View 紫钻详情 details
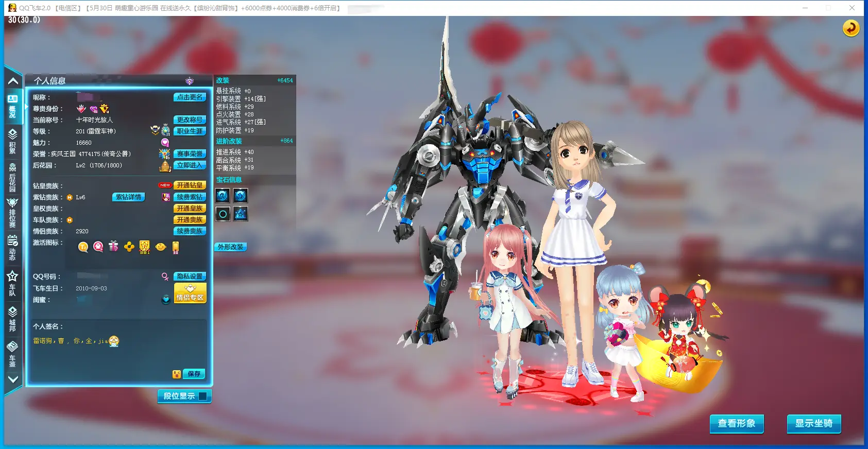The width and height of the screenshot is (868, 449). pos(129,197)
